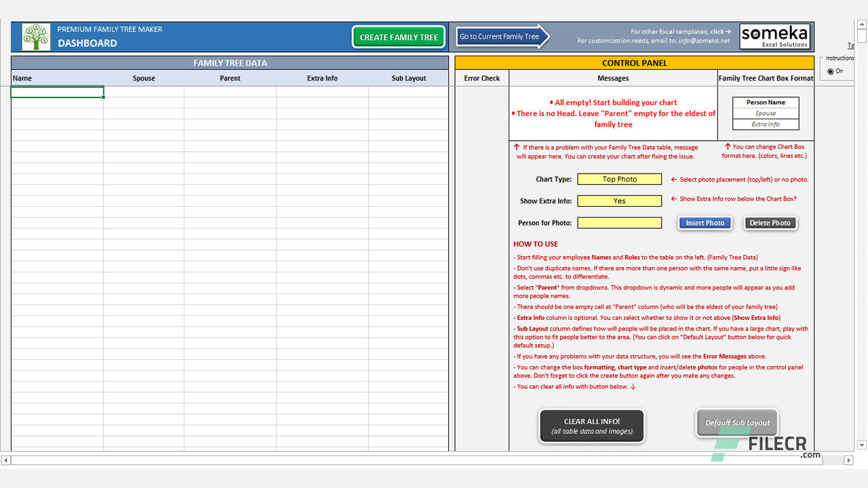
Task: Click the Parent column header
Action: [x=230, y=78]
